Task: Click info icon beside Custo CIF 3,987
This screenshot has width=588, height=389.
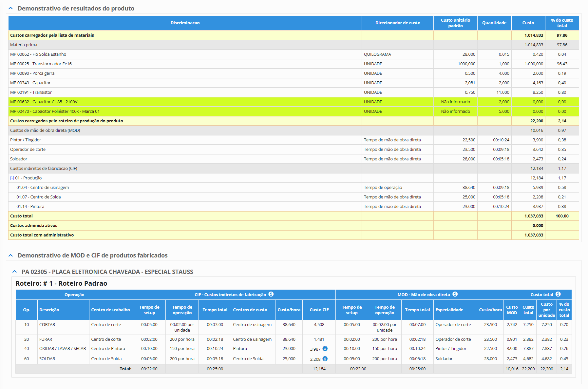Action: [325, 349]
